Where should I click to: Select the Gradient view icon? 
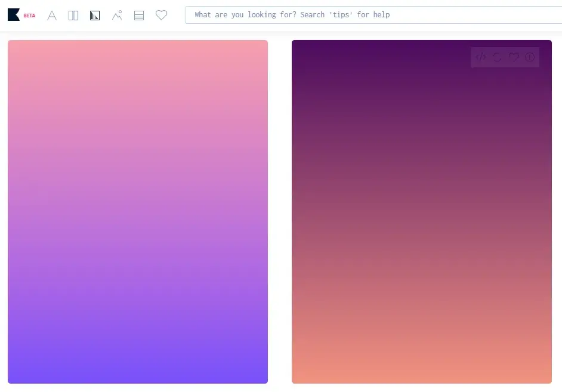(x=95, y=16)
